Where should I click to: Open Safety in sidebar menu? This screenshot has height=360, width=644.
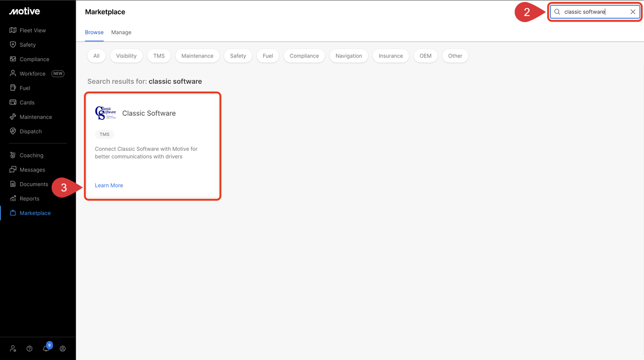pos(28,45)
